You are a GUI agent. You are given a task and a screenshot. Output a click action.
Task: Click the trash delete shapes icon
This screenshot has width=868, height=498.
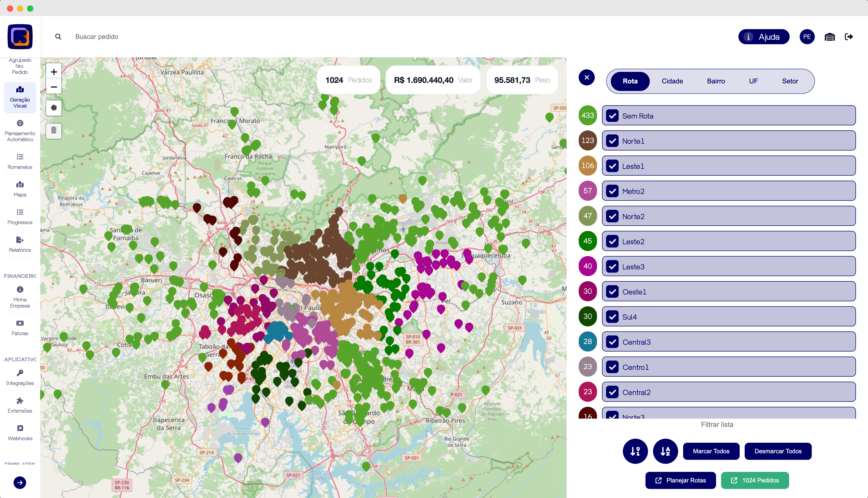[x=54, y=130]
